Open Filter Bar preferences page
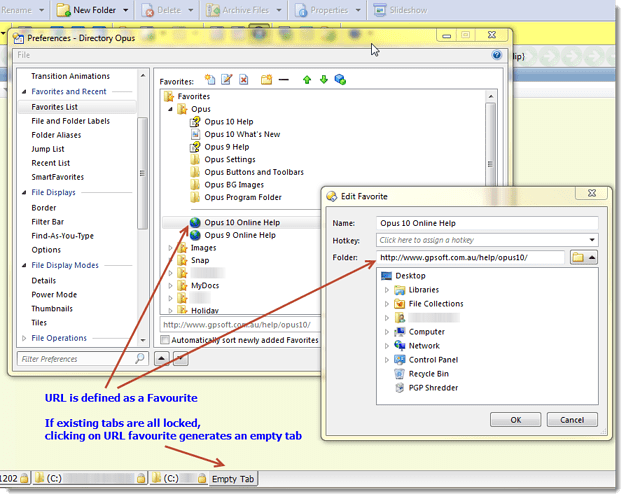The image size is (626, 499). click(x=48, y=222)
